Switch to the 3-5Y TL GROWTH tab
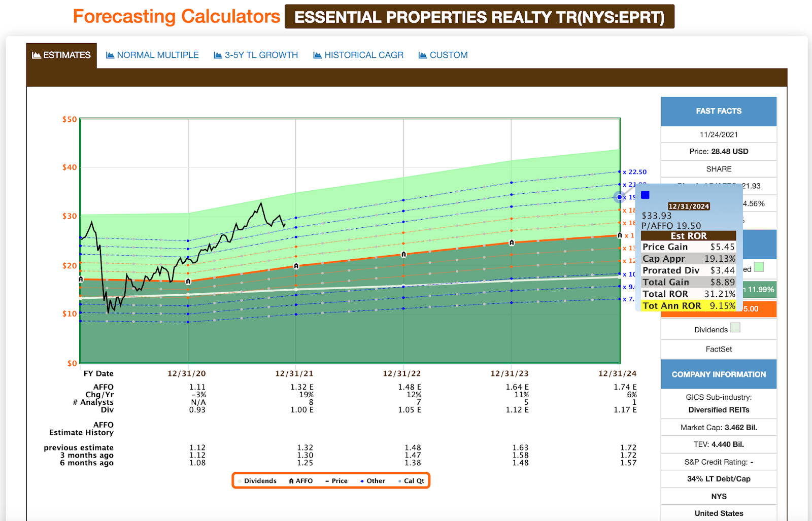Screen dimensions: 812x521 pos(256,55)
